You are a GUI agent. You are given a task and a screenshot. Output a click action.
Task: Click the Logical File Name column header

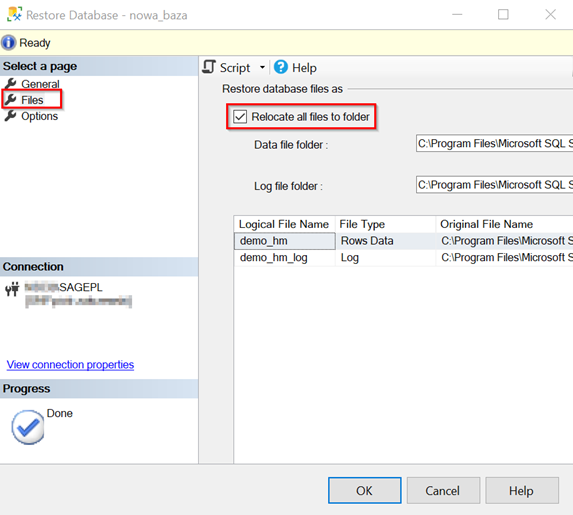tap(284, 224)
